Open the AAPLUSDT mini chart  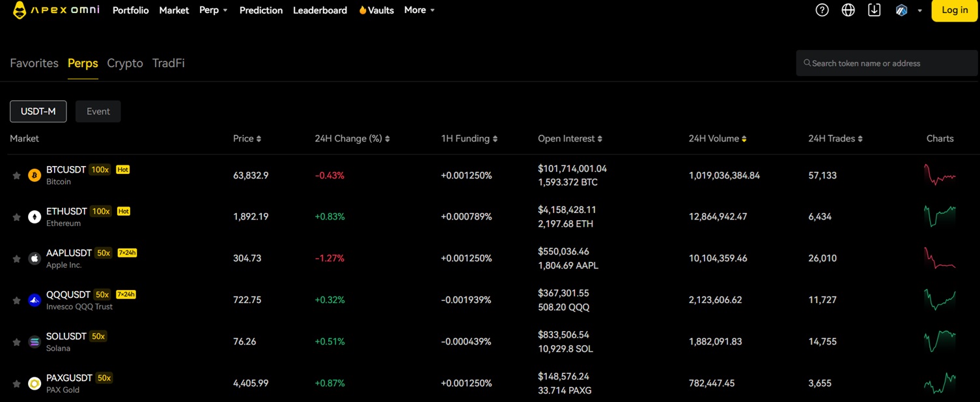coord(940,258)
